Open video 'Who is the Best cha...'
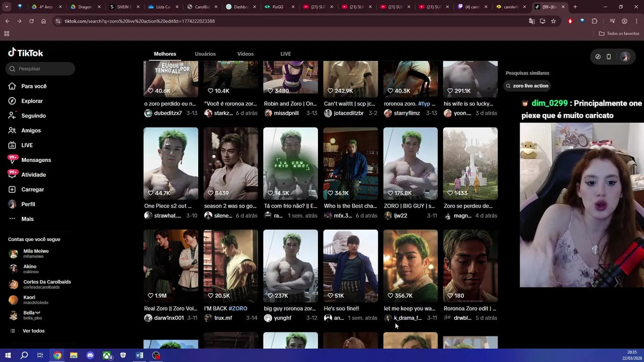 350,163
